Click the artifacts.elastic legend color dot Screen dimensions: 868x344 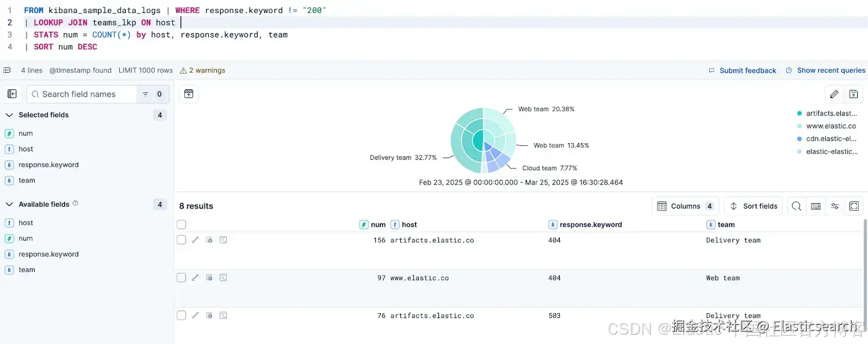(800, 113)
